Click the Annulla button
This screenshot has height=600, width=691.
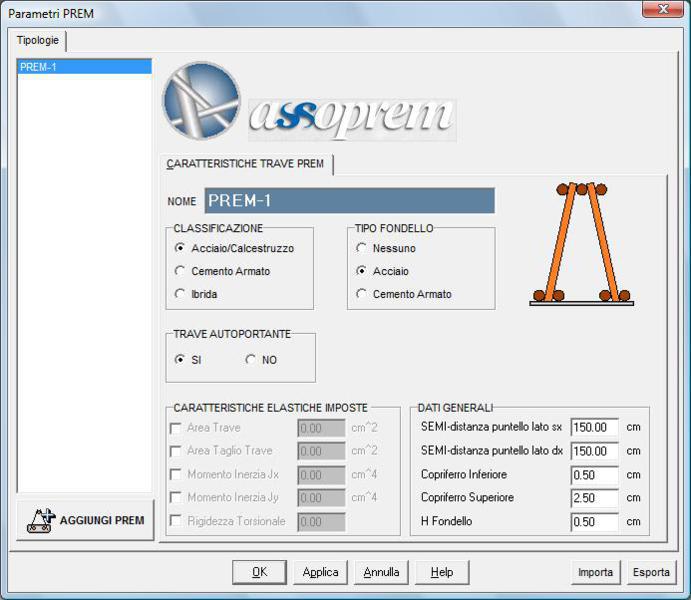pyautogui.click(x=381, y=572)
